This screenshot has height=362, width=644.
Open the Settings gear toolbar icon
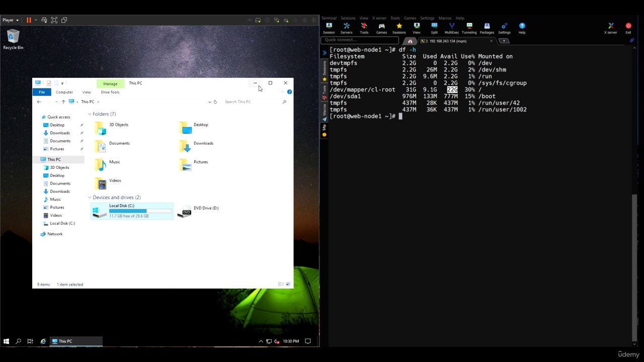[504, 28]
